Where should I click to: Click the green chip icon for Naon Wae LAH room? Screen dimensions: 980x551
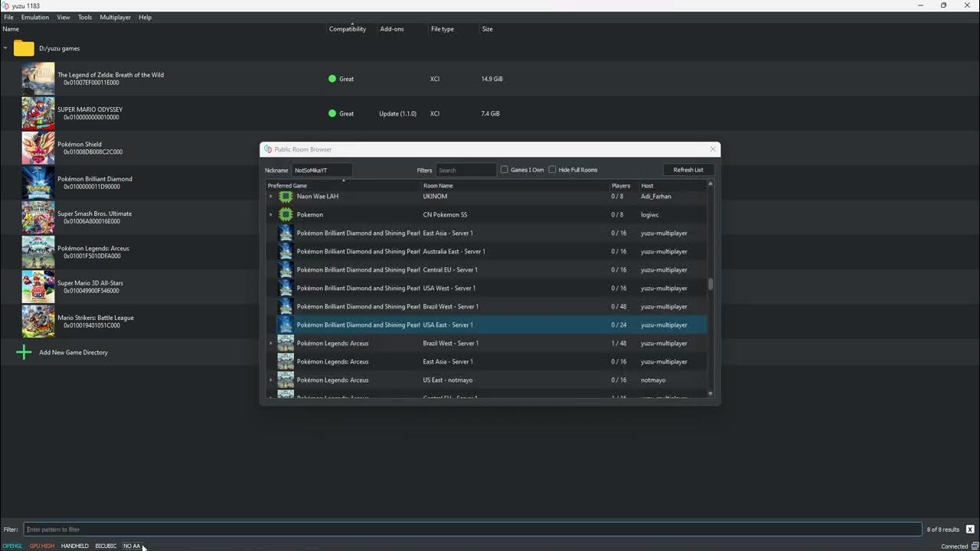[x=286, y=196]
